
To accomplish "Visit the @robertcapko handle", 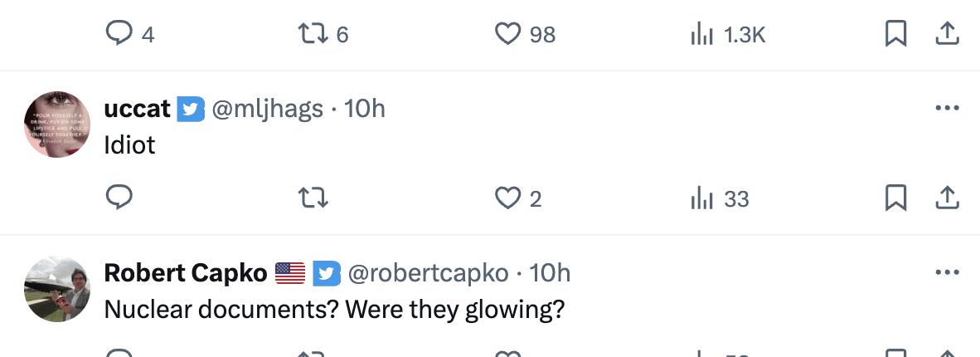I will 428,272.
